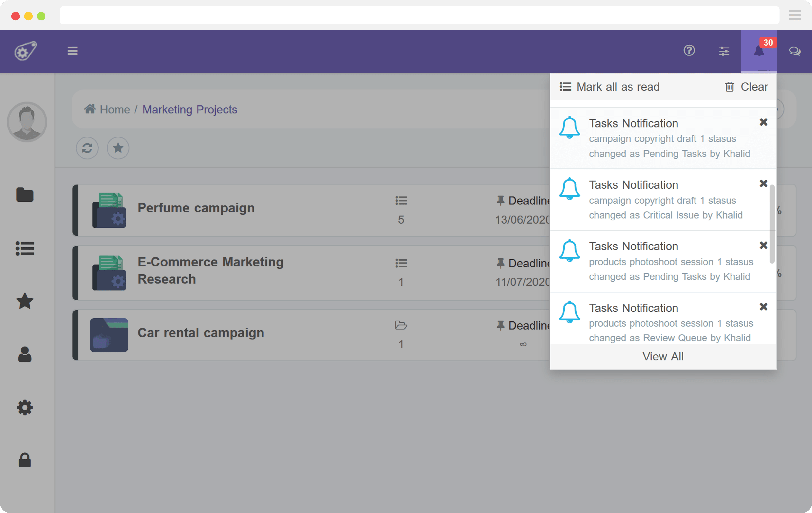812x513 pixels.
Task: Open the chat messages icon
Action: point(795,51)
